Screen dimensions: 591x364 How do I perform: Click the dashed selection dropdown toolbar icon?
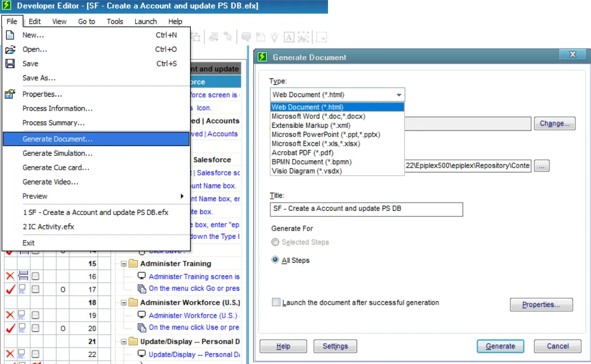coord(321,37)
